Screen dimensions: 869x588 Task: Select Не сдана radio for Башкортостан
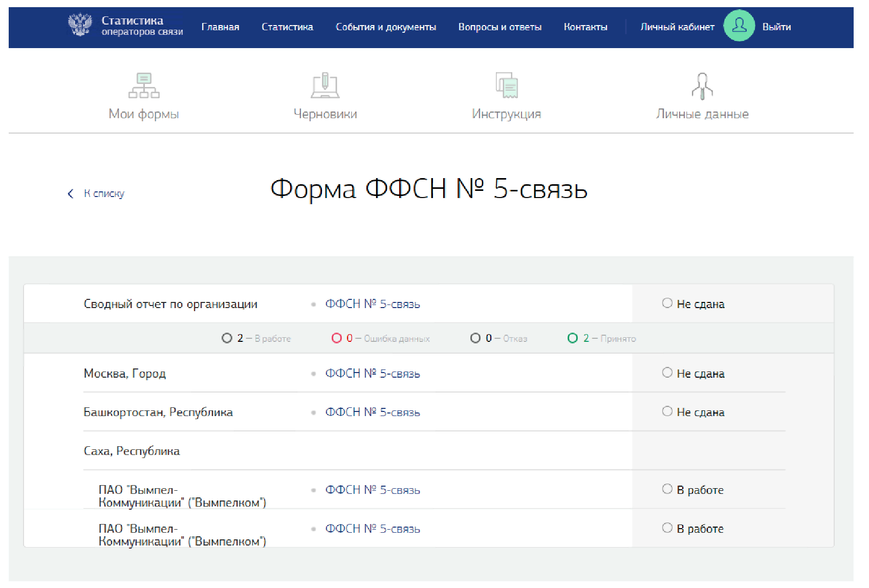point(667,412)
